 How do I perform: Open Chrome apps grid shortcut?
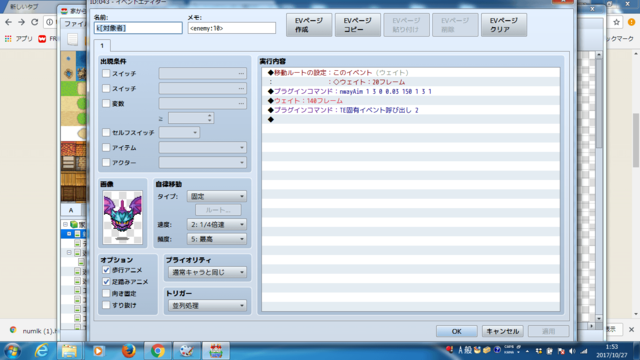click(x=8, y=39)
